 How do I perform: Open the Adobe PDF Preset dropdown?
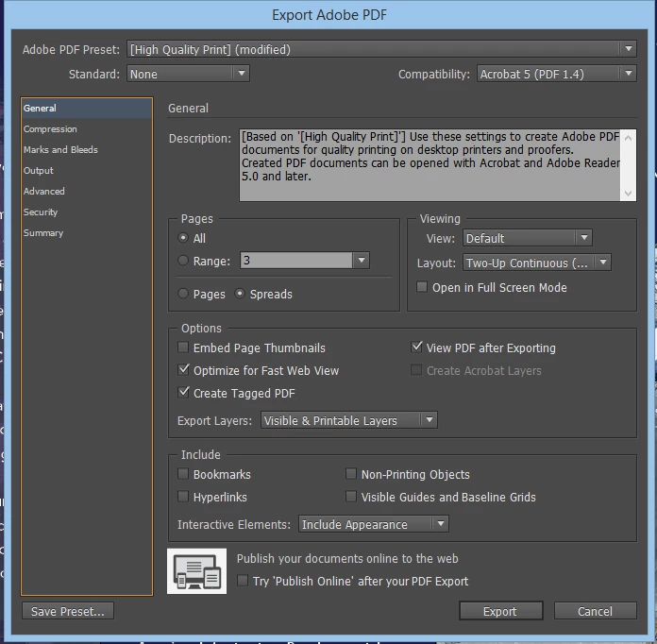coord(381,49)
